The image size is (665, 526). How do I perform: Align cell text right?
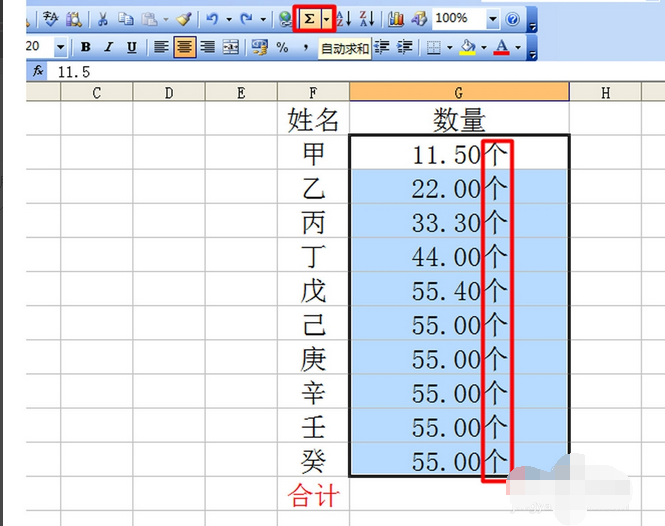pos(208,47)
